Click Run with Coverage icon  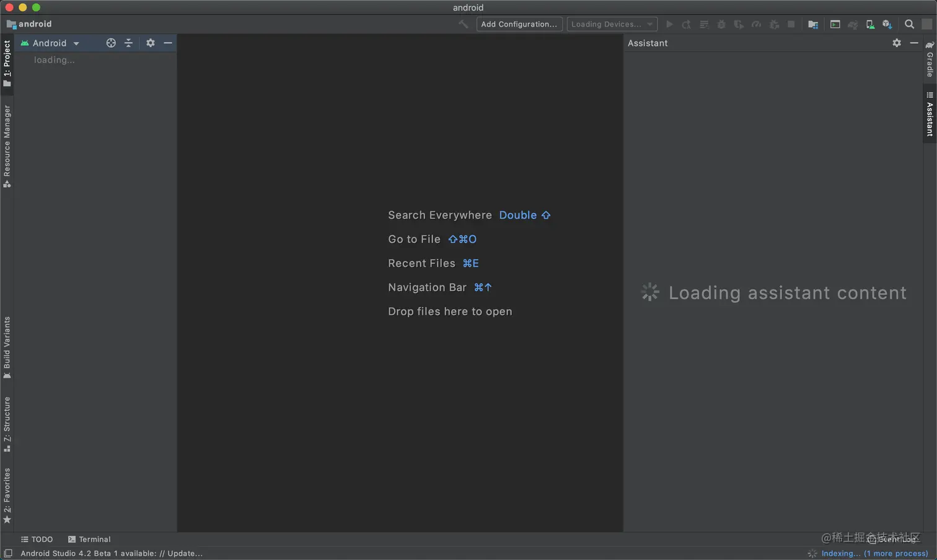coord(739,24)
